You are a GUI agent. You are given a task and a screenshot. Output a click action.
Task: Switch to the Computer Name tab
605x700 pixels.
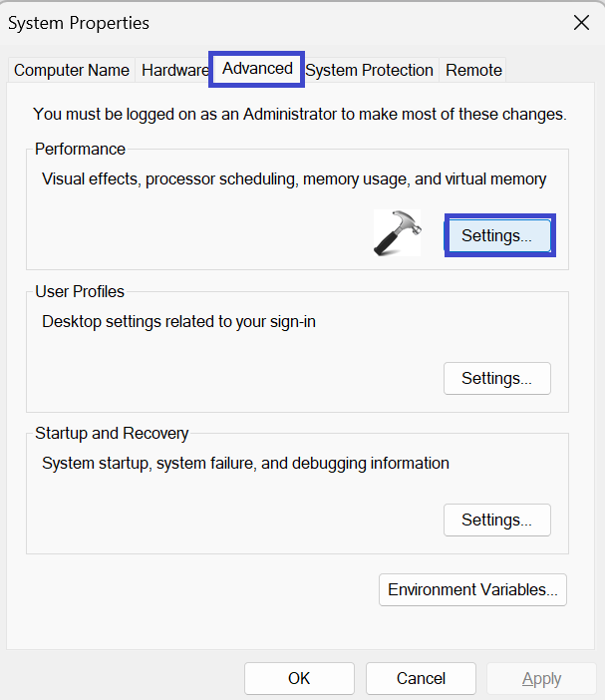pos(72,70)
